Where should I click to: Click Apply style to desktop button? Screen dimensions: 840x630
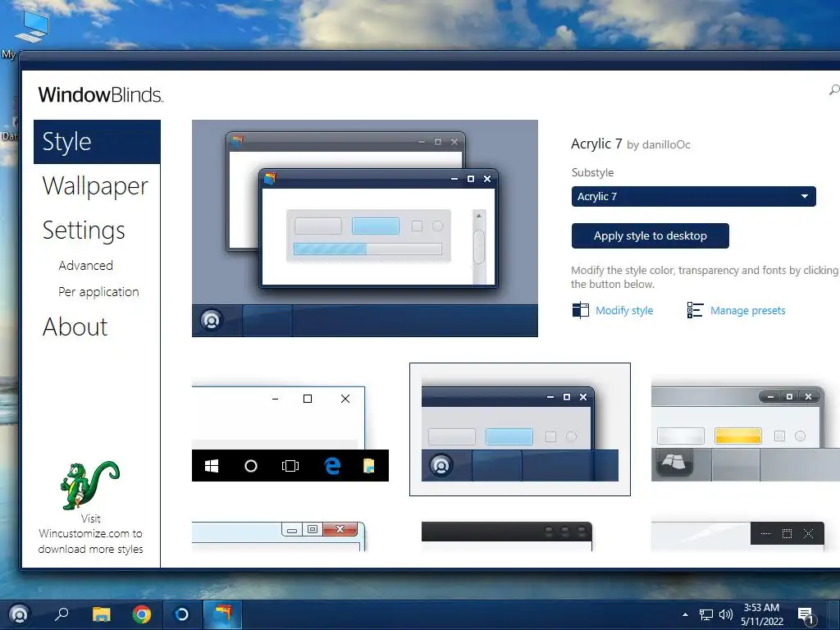[650, 235]
